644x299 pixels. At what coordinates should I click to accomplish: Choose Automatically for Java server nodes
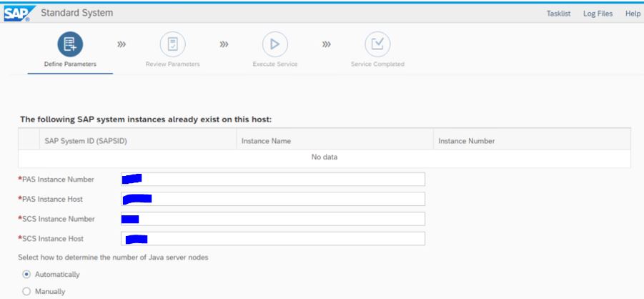(26, 274)
